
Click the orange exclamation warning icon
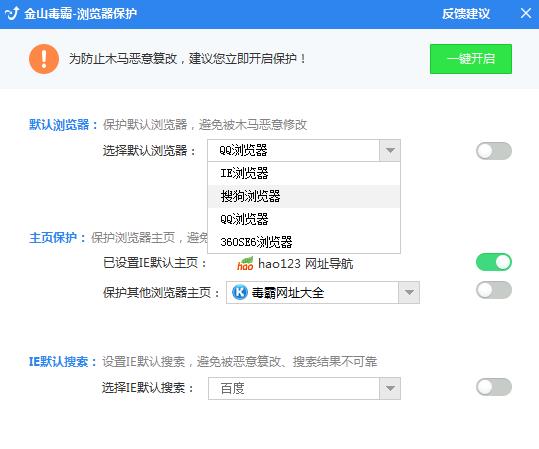pyautogui.click(x=44, y=59)
